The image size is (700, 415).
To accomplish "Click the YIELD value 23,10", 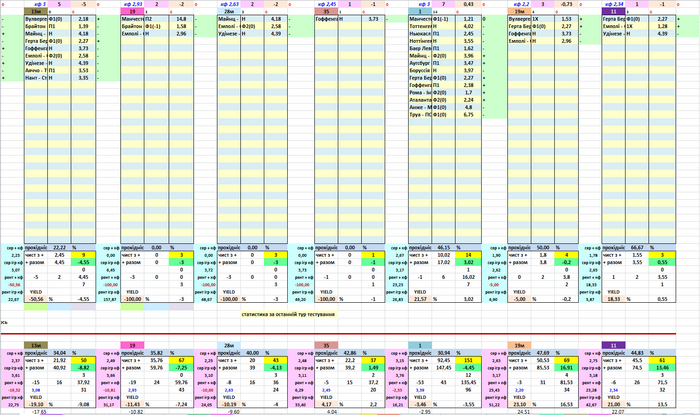I will click(x=520, y=404).
